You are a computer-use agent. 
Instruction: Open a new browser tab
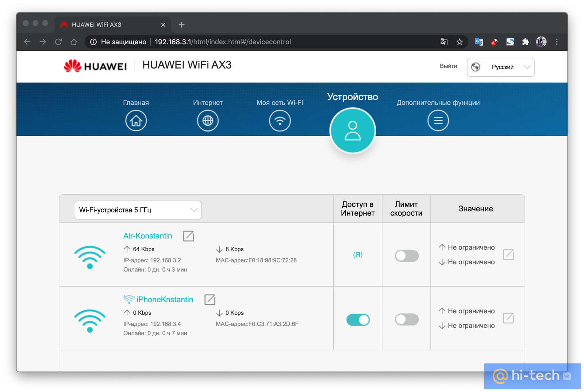182,25
